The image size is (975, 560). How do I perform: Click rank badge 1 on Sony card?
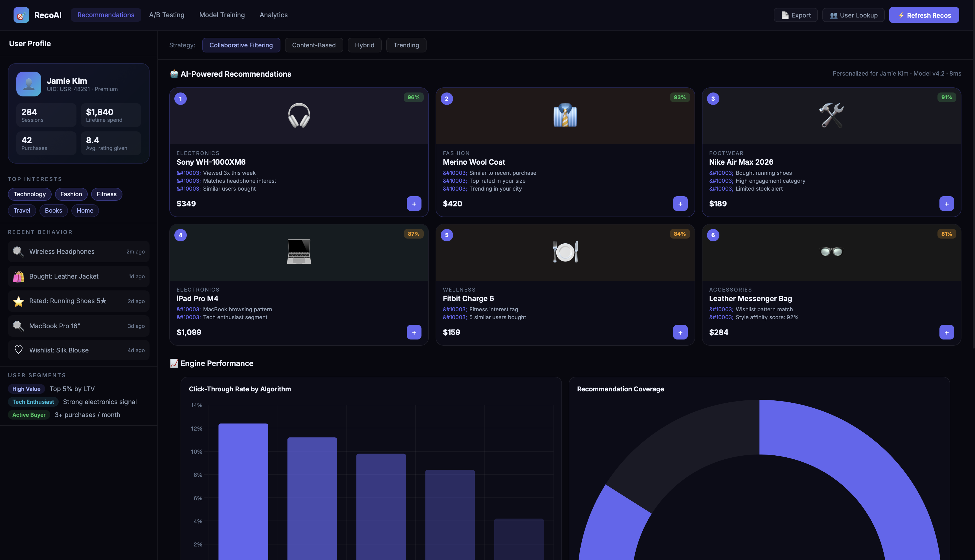181,99
